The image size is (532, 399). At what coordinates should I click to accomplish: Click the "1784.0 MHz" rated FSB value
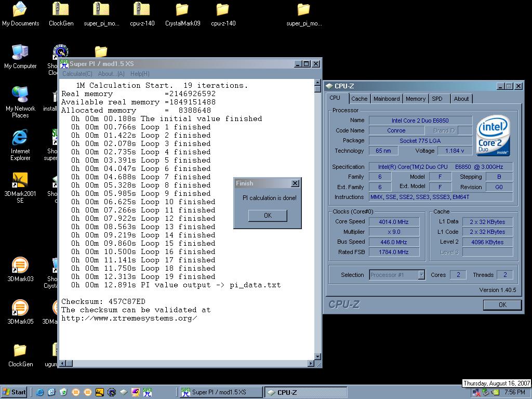394,252
